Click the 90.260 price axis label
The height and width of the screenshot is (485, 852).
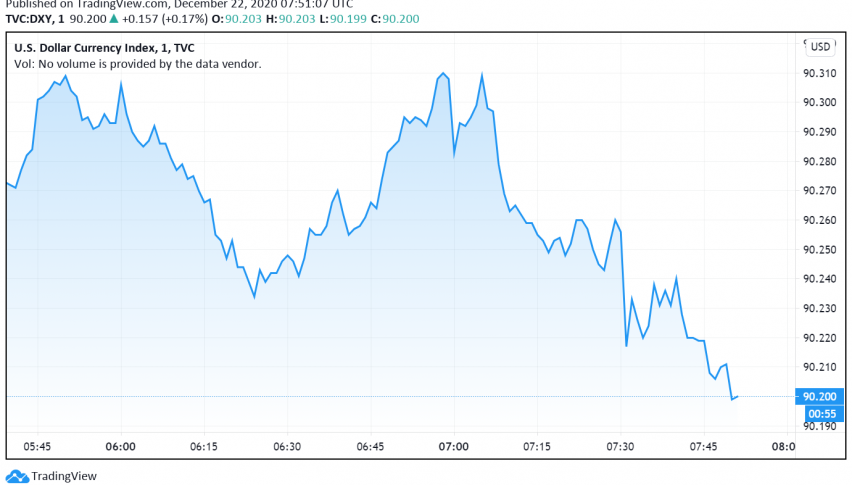coord(819,220)
